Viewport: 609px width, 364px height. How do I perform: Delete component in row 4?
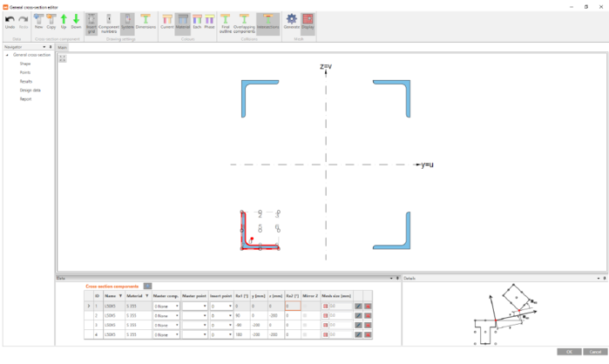point(368,334)
